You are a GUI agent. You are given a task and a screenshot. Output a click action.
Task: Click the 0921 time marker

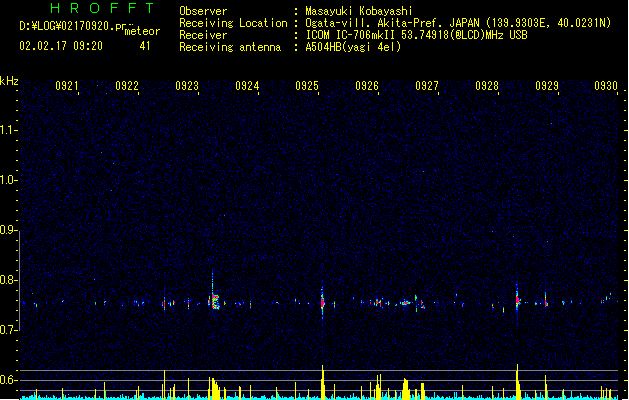[x=67, y=86]
